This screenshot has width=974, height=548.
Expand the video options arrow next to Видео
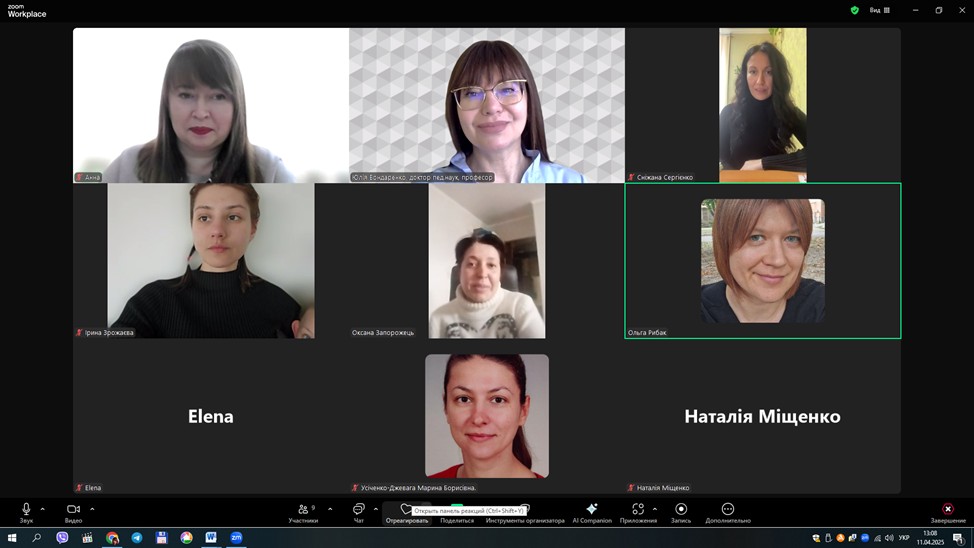point(92,509)
